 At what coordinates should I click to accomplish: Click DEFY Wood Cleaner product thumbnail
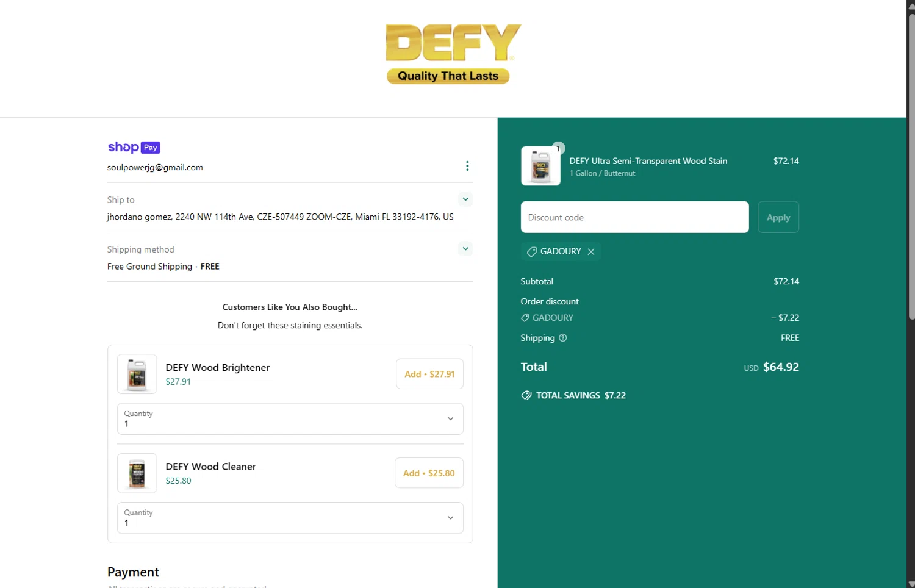click(x=137, y=473)
